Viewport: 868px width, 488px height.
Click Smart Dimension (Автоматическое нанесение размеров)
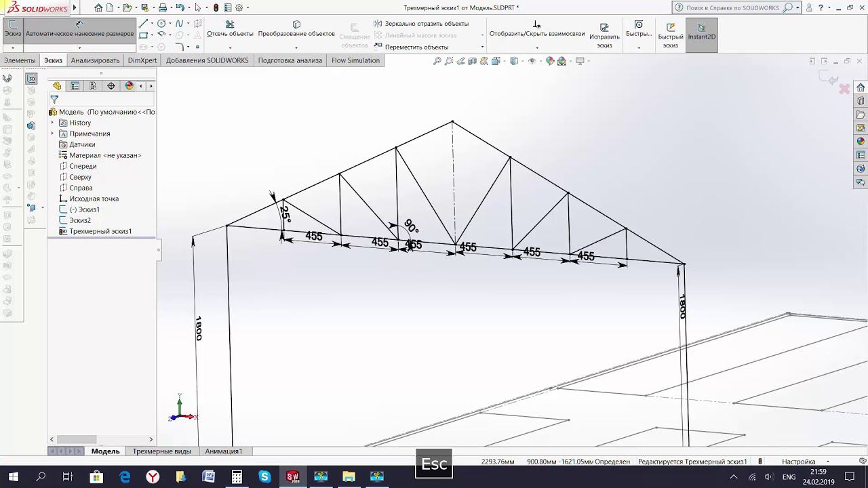[x=79, y=29]
